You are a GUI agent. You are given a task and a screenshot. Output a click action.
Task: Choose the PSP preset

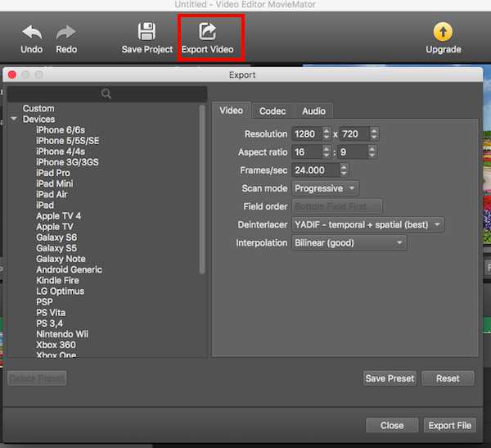44,302
